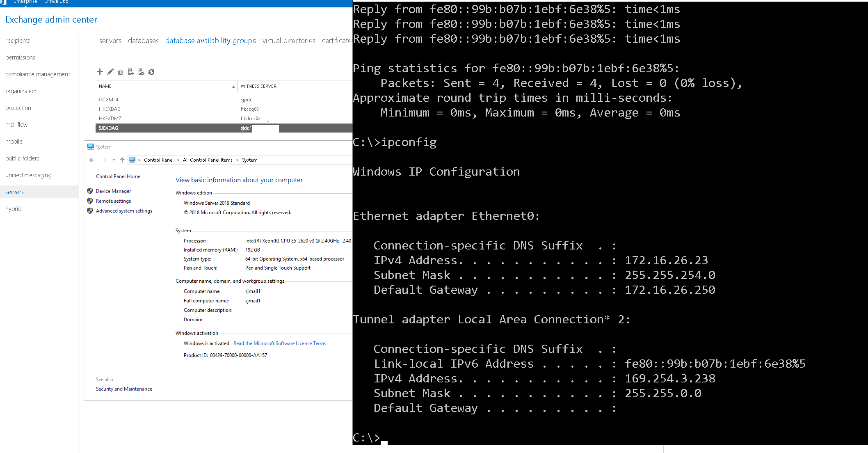Screen dimensions: 868x453
Task: Expand chevron before Control Panel breadcrumb
Action: (x=139, y=160)
